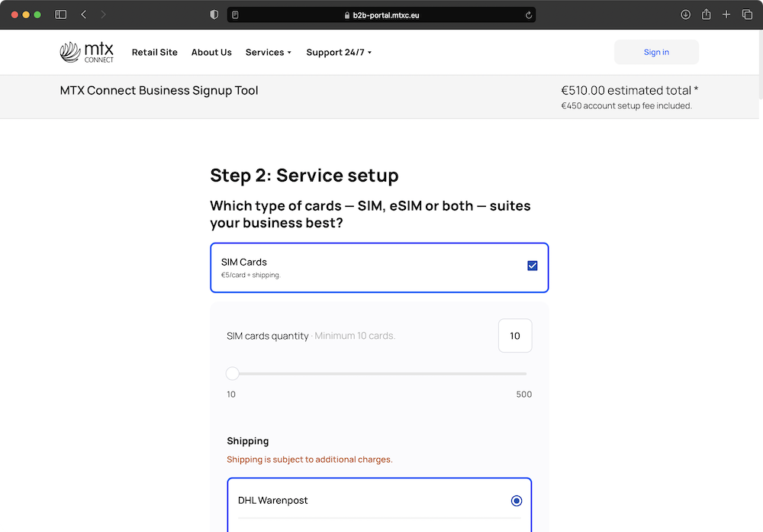Open the Support 24/7 dropdown
This screenshot has height=532, width=763.
pyautogui.click(x=339, y=52)
